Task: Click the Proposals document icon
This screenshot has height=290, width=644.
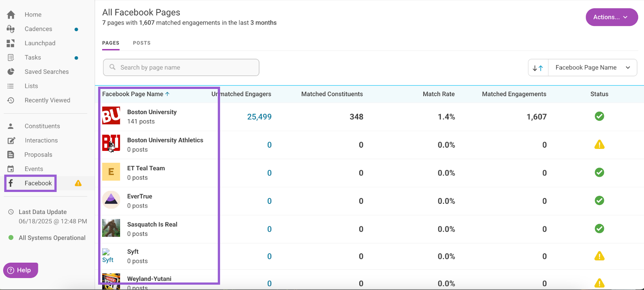Action: (11, 154)
